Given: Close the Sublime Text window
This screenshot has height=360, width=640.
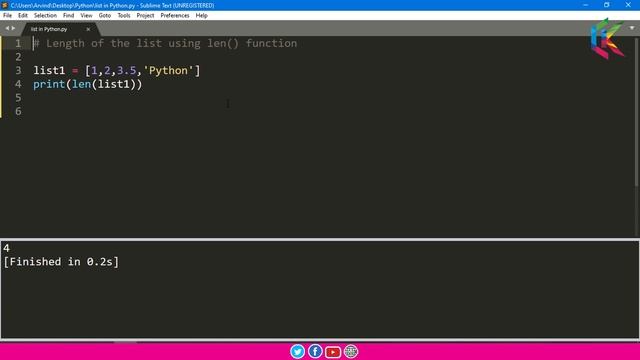Looking at the screenshot, I should coord(628,5).
